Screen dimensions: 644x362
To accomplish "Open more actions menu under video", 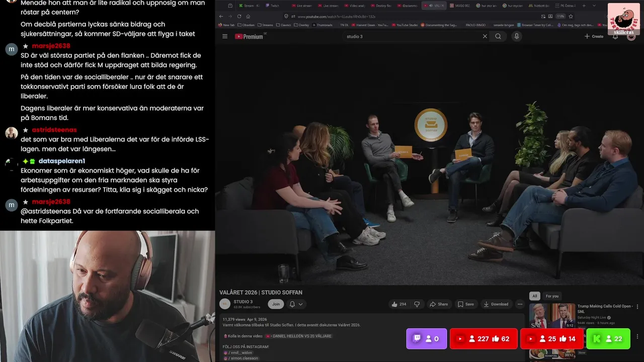I will 520,304.
